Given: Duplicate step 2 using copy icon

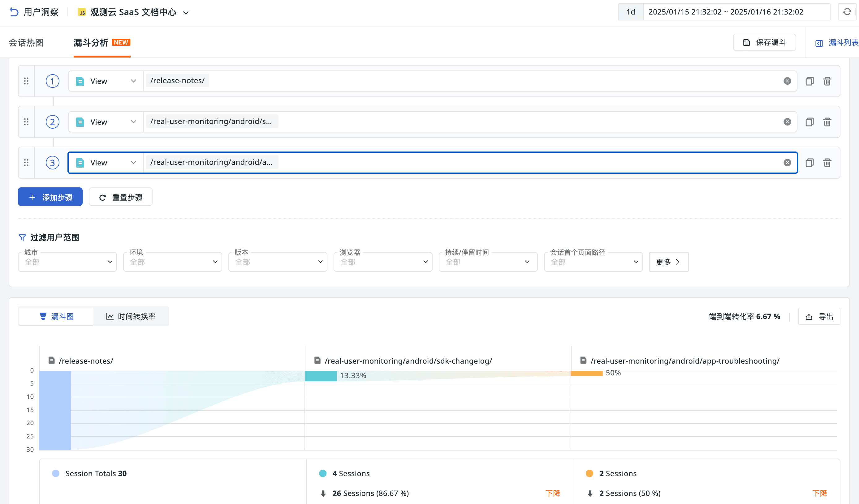Looking at the screenshot, I should 809,122.
